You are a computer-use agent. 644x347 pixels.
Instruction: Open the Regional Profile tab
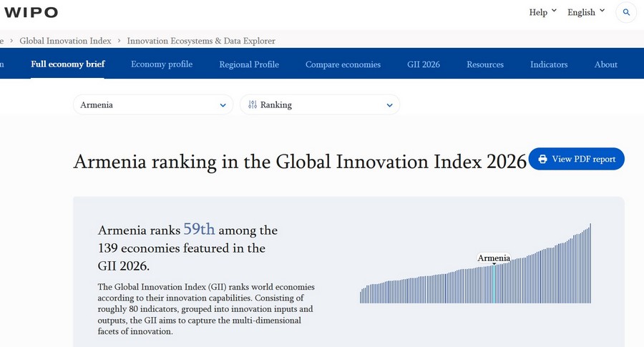(x=249, y=64)
